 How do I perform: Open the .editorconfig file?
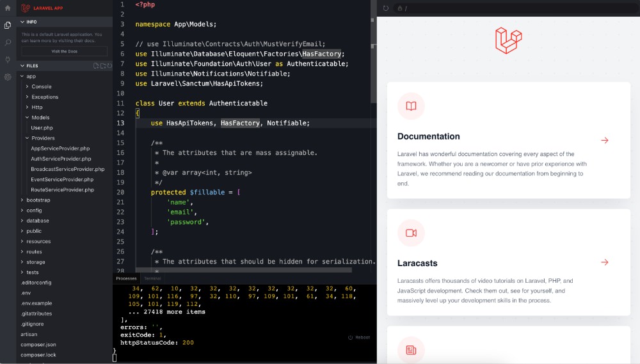36,282
